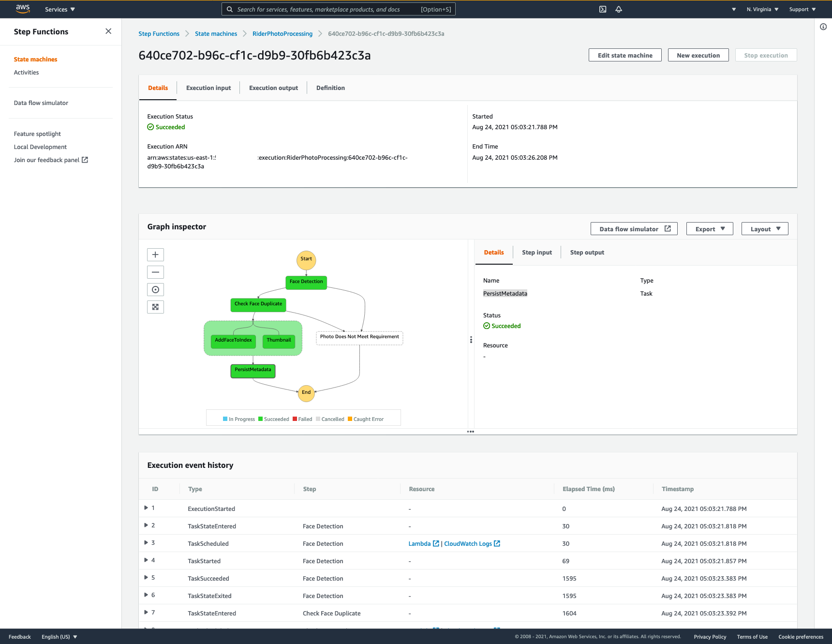Open the notifications bell
832x644 pixels.
pyautogui.click(x=619, y=9)
